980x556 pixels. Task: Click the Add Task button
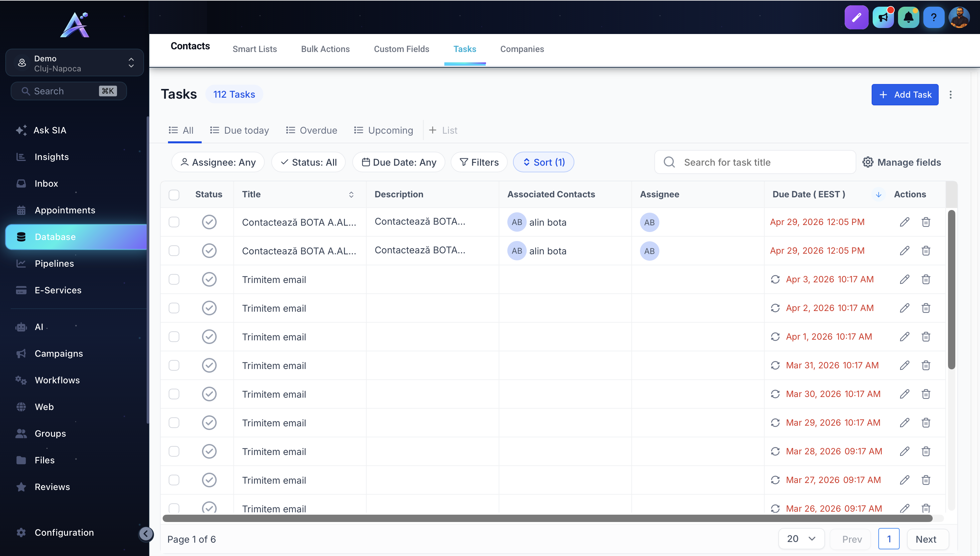pos(905,95)
